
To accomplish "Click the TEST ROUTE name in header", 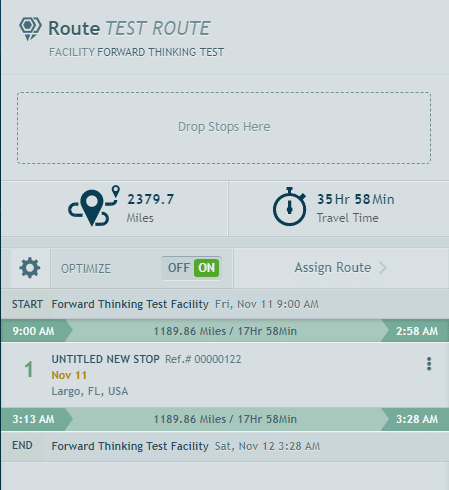I will coord(158,28).
